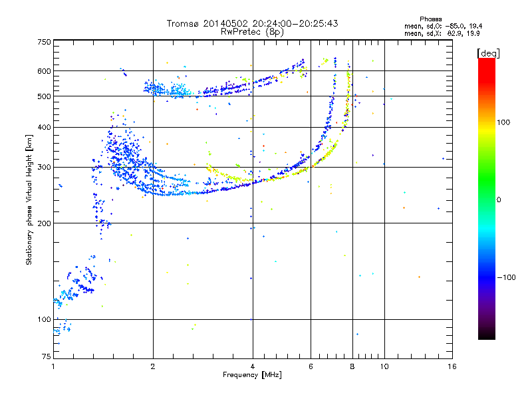Click the x-axis '1' tick label
The image size is (532, 399).
(53, 366)
